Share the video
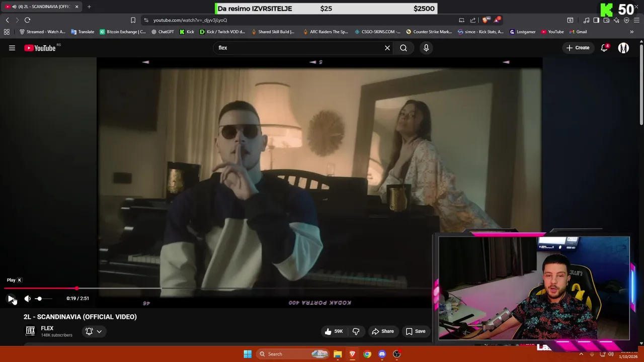Image resolution: width=644 pixels, height=362 pixels. click(382, 331)
